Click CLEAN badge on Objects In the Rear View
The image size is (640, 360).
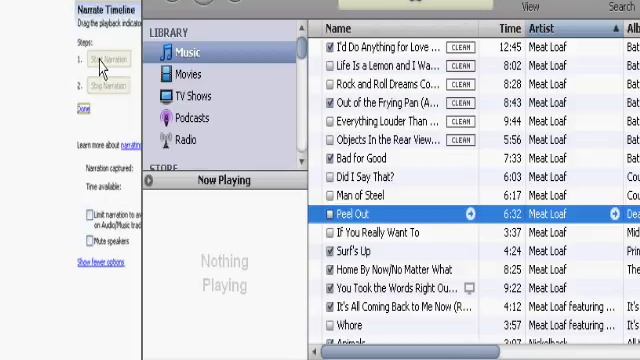click(x=461, y=140)
